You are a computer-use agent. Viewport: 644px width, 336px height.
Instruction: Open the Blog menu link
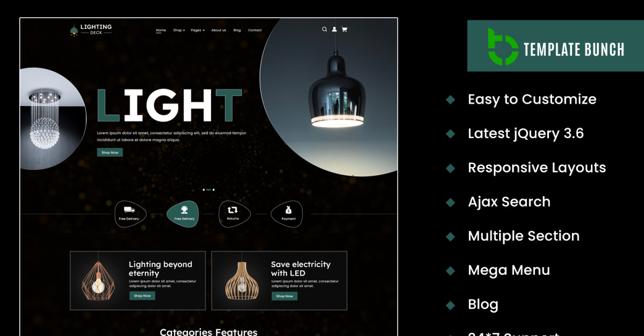coord(237,30)
